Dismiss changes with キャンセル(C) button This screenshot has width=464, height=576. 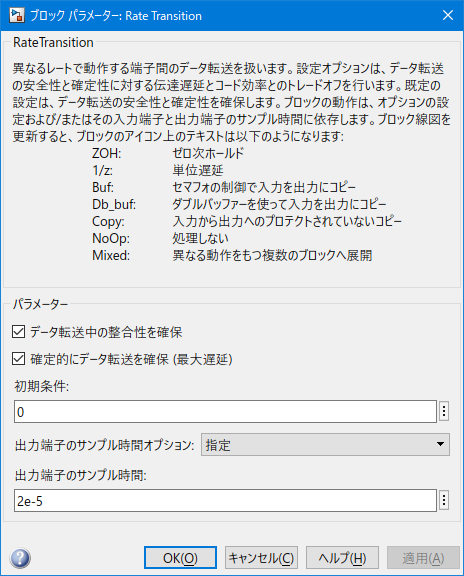(x=261, y=558)
